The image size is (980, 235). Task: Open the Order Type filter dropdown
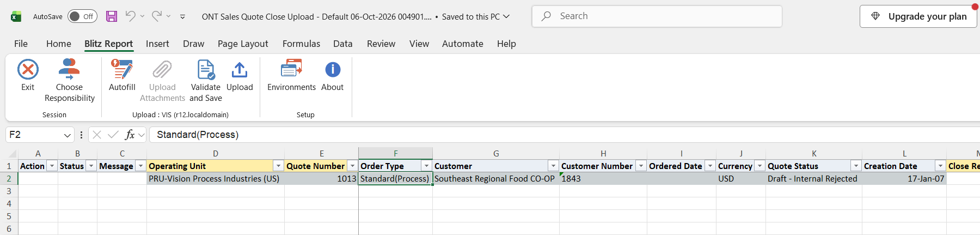[426, 166]
